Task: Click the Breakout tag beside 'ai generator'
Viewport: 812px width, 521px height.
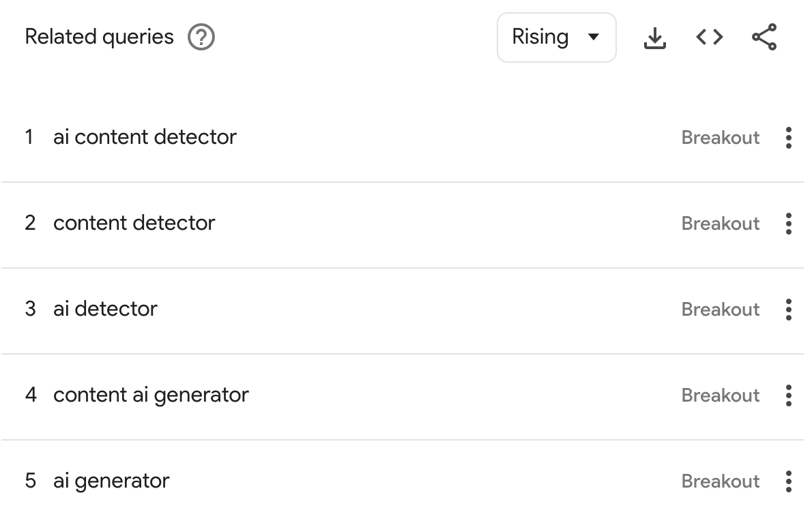Action: pyautogui.click(x=721, y=481)
